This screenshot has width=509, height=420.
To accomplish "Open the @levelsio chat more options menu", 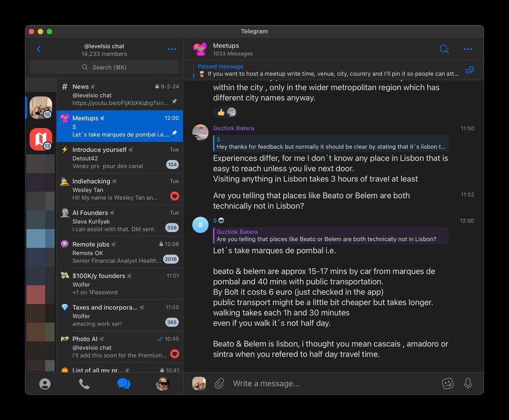I will click(172, 49).
